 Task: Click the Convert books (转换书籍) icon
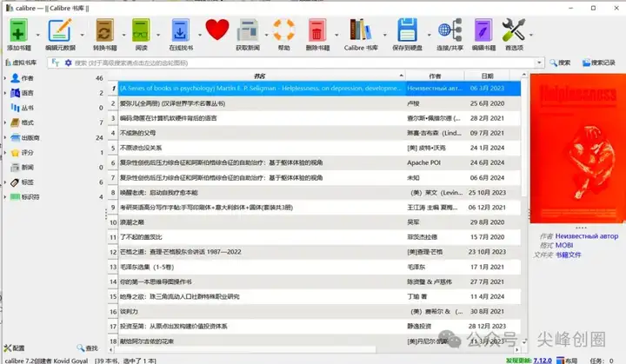point(104,30)
